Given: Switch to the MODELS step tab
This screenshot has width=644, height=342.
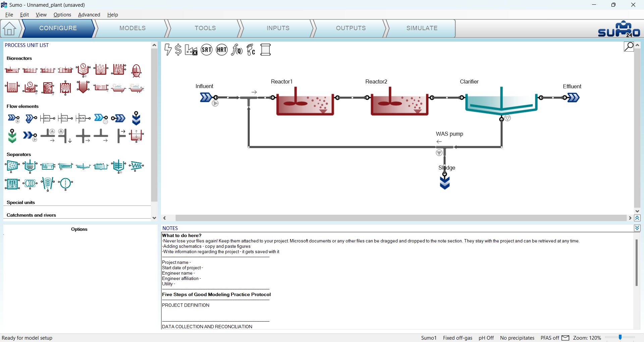Looking at the screenshot, I should (x=132, y=28).
